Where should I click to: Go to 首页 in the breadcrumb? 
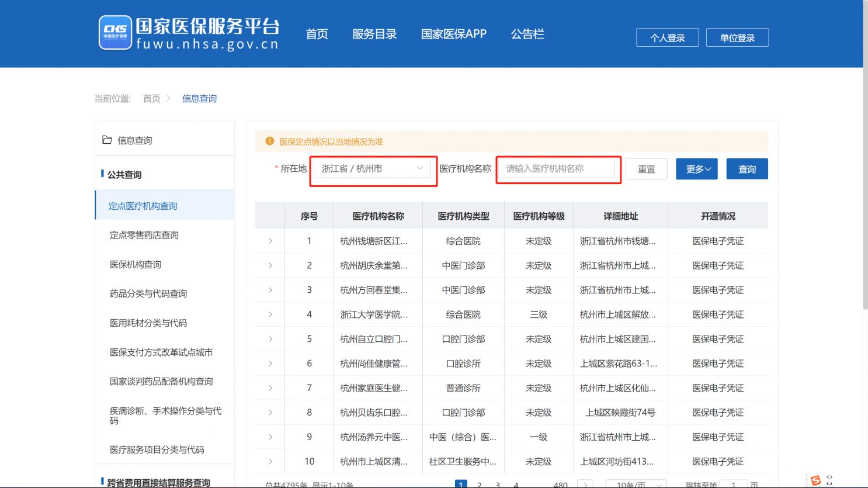click(152, 98)
